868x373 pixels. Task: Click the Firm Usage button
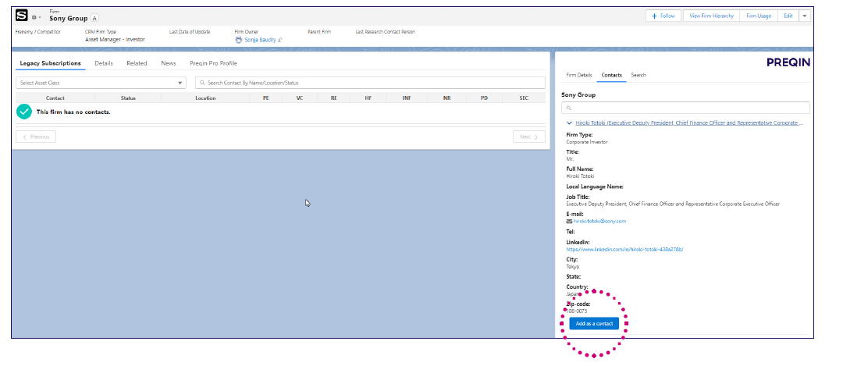coord(759,16)
